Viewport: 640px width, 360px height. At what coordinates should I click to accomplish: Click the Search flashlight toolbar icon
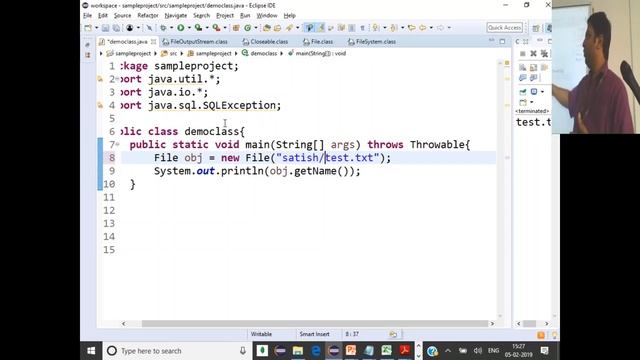click(289, 28)
